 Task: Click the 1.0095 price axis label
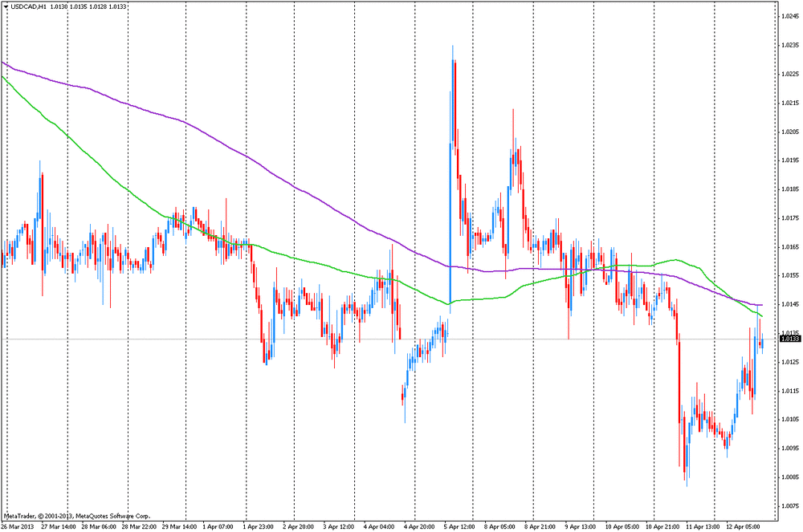point(790,448)
